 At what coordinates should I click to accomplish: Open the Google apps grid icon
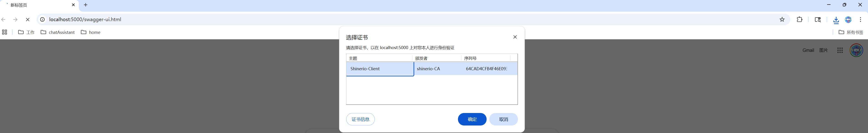tap(840, 50)
